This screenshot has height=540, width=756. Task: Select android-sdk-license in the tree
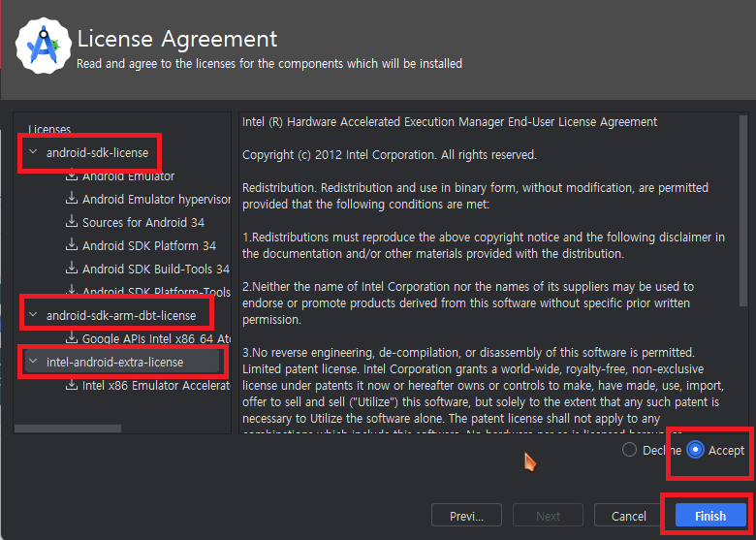point(97,153)
